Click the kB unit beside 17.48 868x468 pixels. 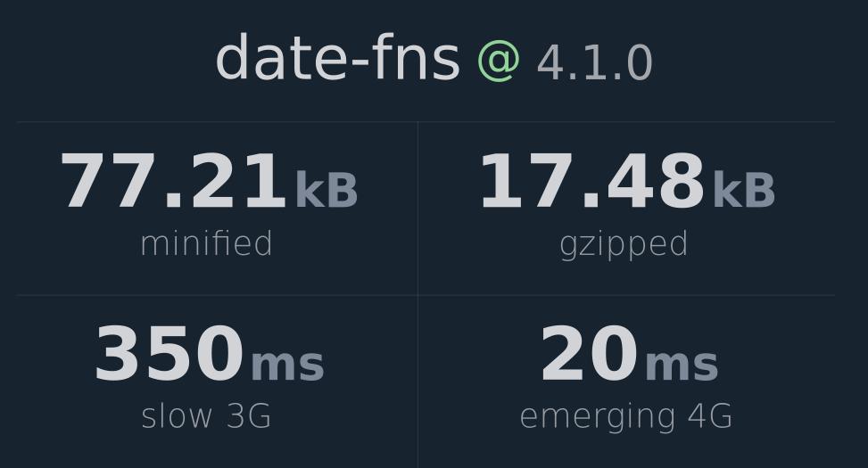click(x=744, y=190)
